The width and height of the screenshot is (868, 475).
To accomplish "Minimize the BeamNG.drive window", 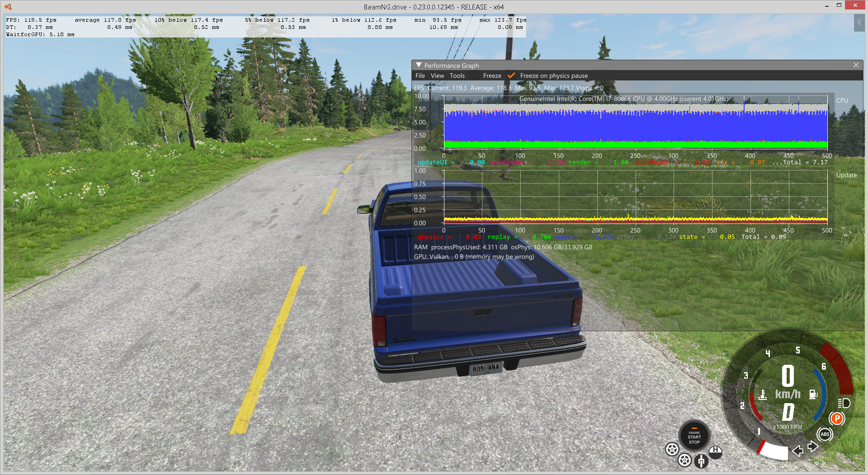I will coord(826,6).
